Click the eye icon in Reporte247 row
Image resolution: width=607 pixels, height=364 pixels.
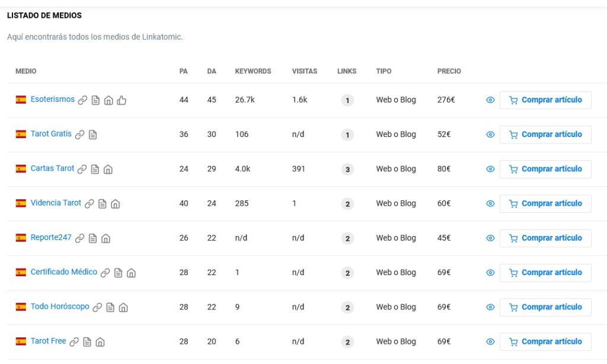coord(490,238)
